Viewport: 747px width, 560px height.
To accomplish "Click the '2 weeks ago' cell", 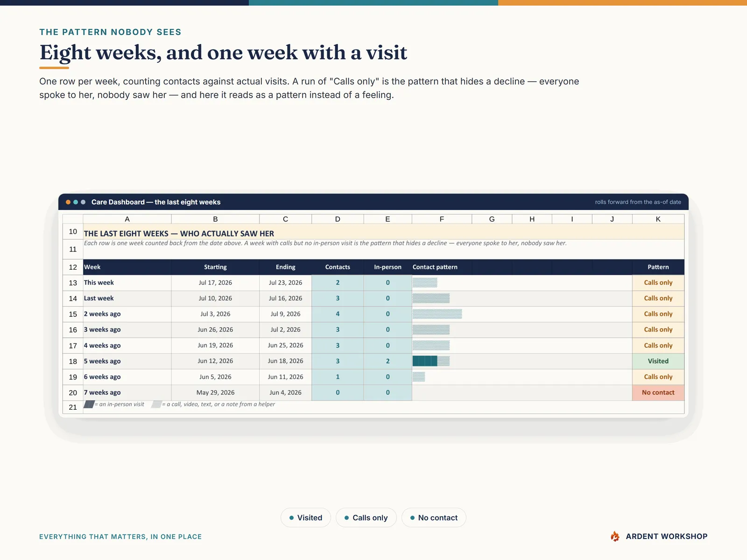I will click(127, 314).
